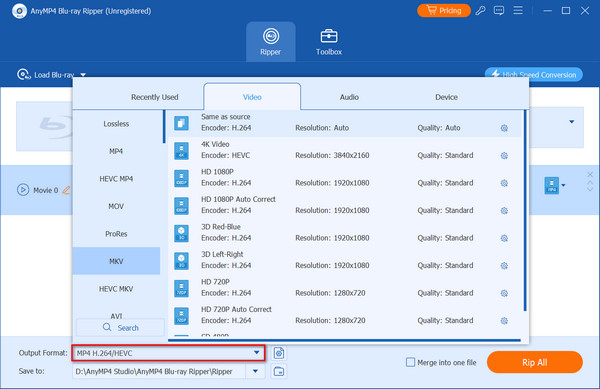
Task: Open the feedback chat icon
Action: pyautogui.click(x=499, y=10)
